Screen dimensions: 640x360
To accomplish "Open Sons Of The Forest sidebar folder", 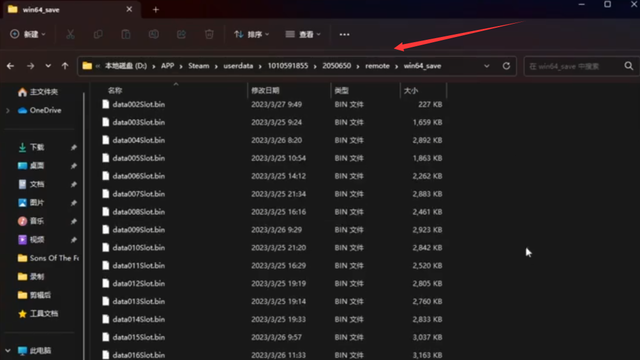I will (48, 258).
